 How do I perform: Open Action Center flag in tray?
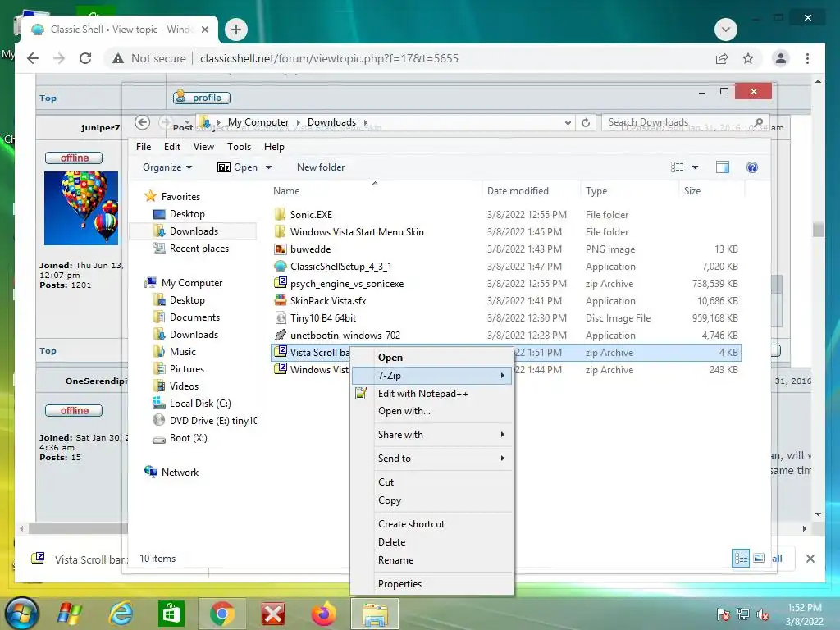(724, 614)
